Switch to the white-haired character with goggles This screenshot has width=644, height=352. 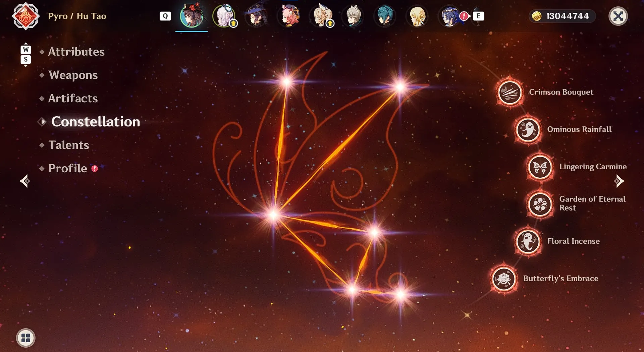[224, 16]
